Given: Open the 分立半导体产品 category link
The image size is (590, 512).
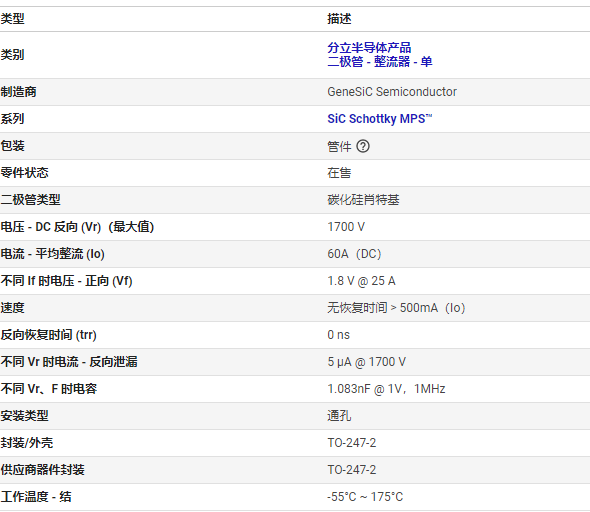Looking at the screenshot, I should [x=369, y=48].
